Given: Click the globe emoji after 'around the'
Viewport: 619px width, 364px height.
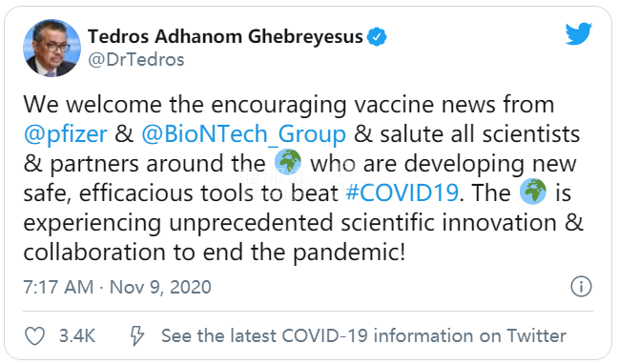Looking at the screenshot, I should pos(288,162).
